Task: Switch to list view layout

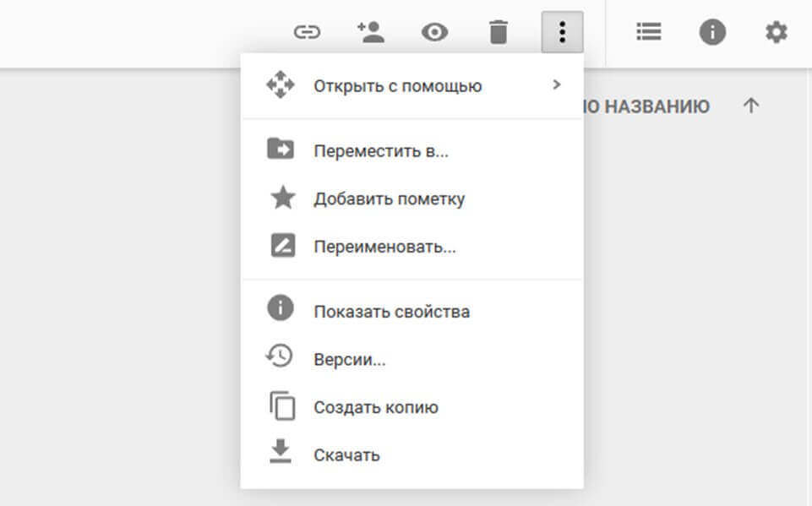Action: [x=648, y=32]
